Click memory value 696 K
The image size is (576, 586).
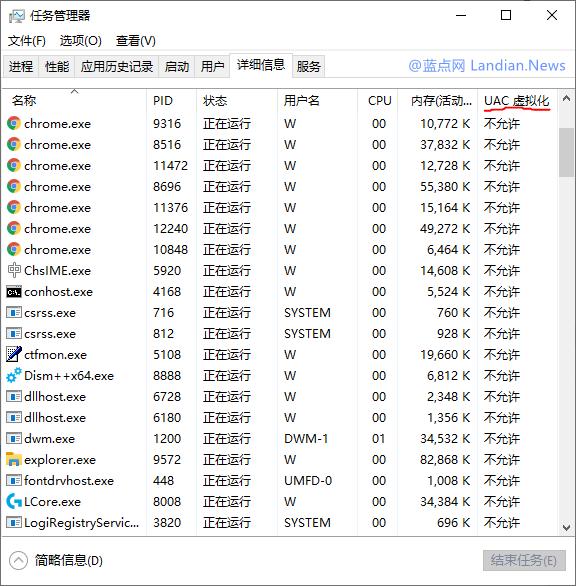click(x=453, y=522)
